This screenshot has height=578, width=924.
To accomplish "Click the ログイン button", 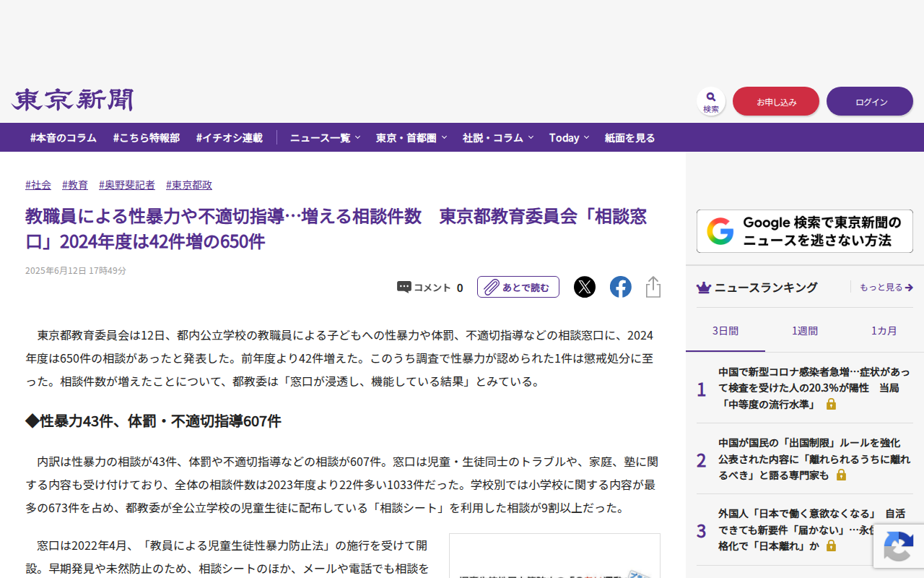I will (870, 101).
